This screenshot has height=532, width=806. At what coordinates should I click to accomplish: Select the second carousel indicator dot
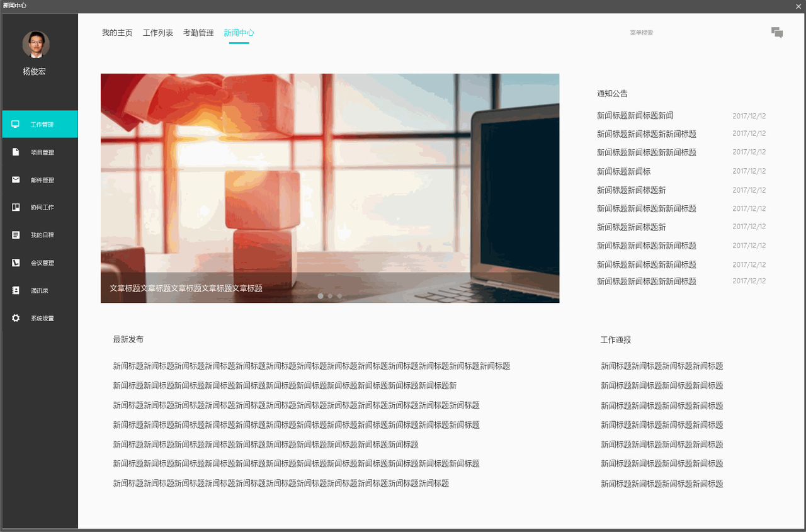click(330, 296)
